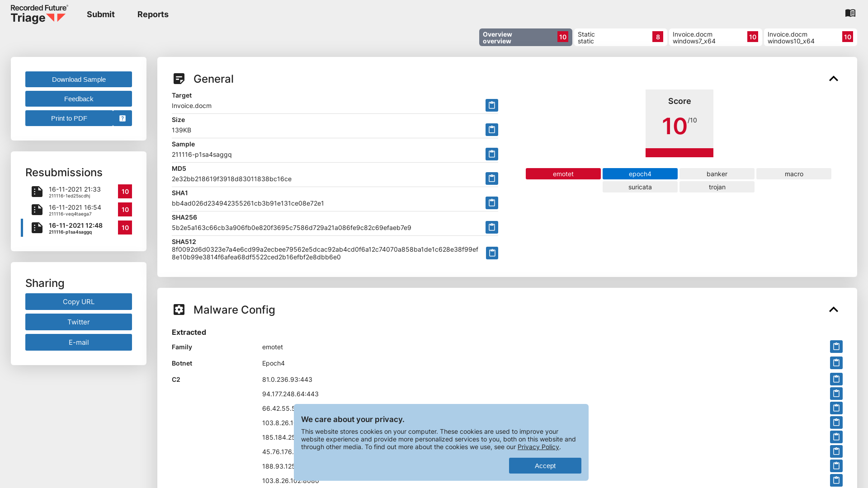Copy the Botnet Epoch4 value
The image size is (868, 488).
click(836, 363)
